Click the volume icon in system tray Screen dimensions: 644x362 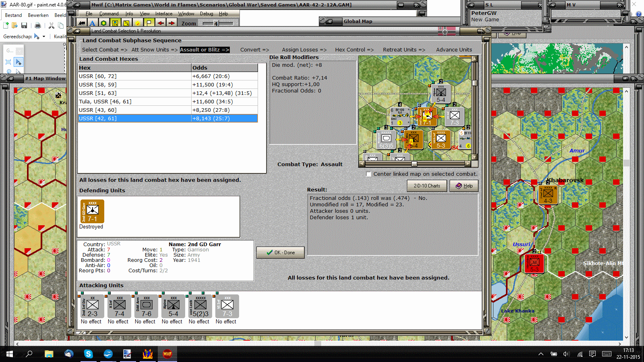tap(567, 354)
